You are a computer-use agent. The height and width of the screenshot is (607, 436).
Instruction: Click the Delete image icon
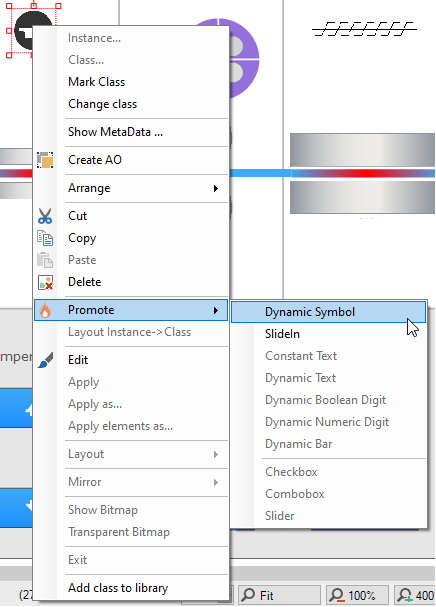45,282
